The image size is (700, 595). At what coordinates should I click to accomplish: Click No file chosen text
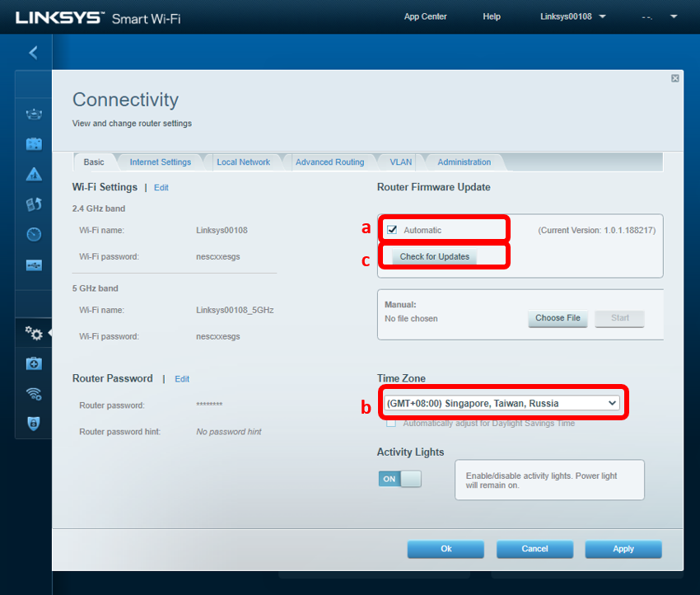pos(411,318)
